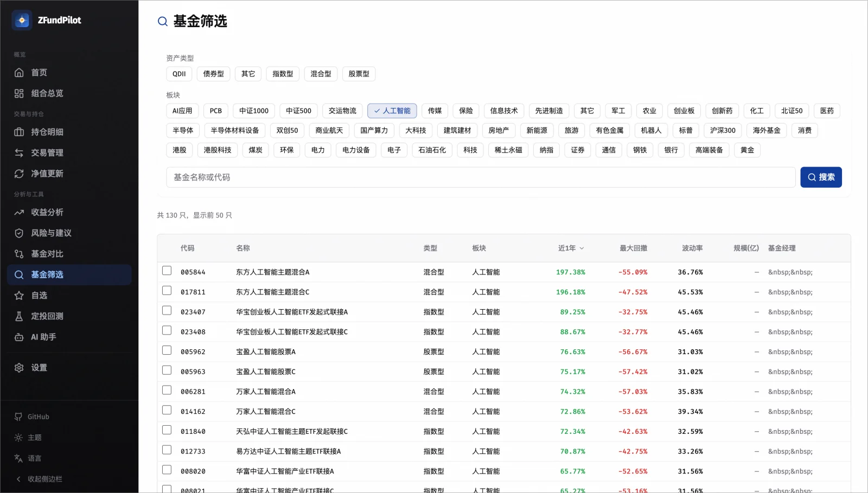
Task: Click the blue 搜索 button
Action: [821, 177]
